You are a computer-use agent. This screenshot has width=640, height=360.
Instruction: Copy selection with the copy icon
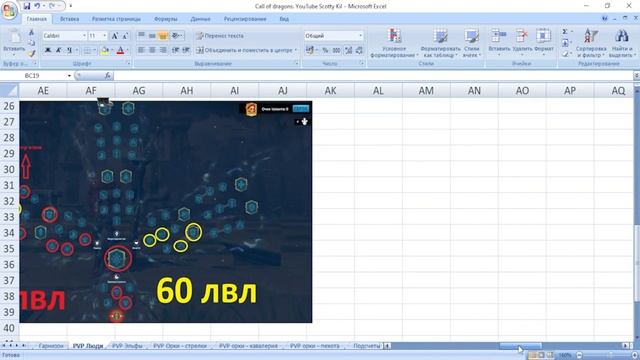coord(31,43)
